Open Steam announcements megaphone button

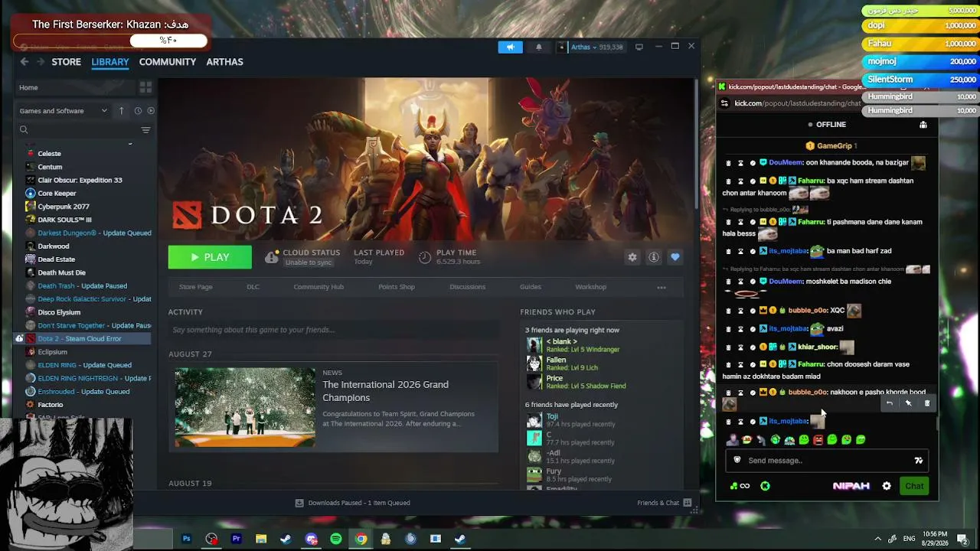510,47
